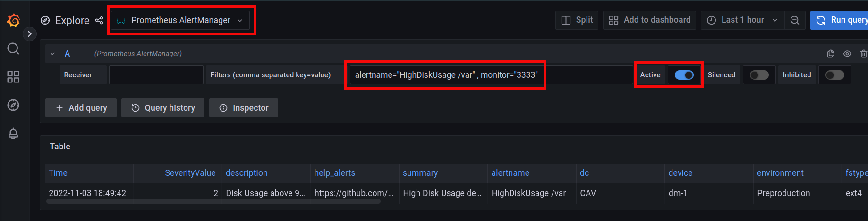Click the share icon next to Explore
The image size is (868, 221).
coord(99,20)
